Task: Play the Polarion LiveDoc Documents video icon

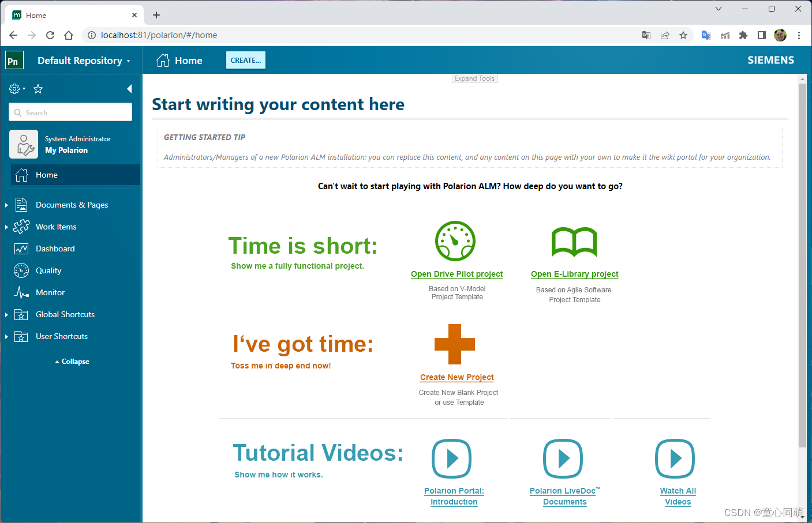Action: (x=563, y=459)
